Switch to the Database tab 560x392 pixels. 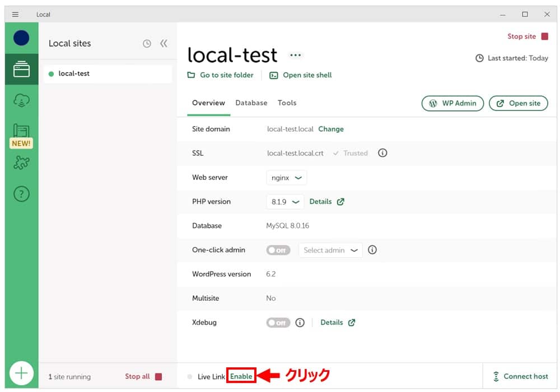pos(251,103)
